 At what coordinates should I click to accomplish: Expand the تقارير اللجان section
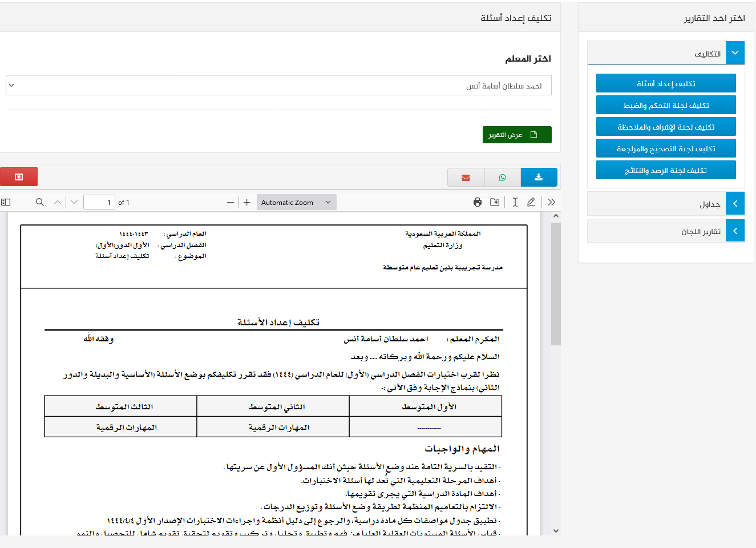coord(735,231)
